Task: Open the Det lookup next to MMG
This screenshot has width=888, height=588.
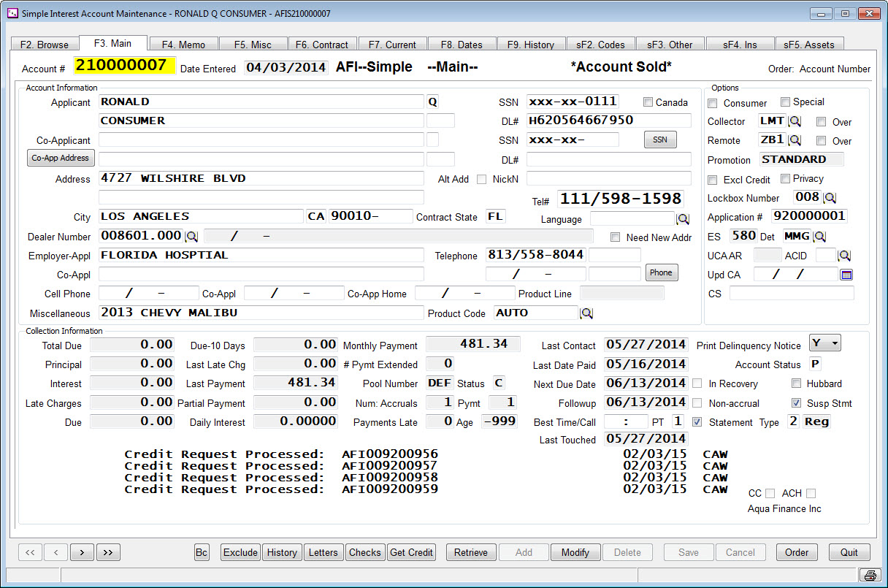Action: tap(819, 237)
